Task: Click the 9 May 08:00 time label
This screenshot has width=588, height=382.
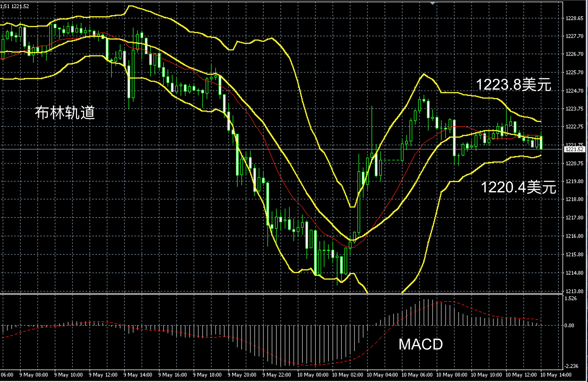Action: 34,375
